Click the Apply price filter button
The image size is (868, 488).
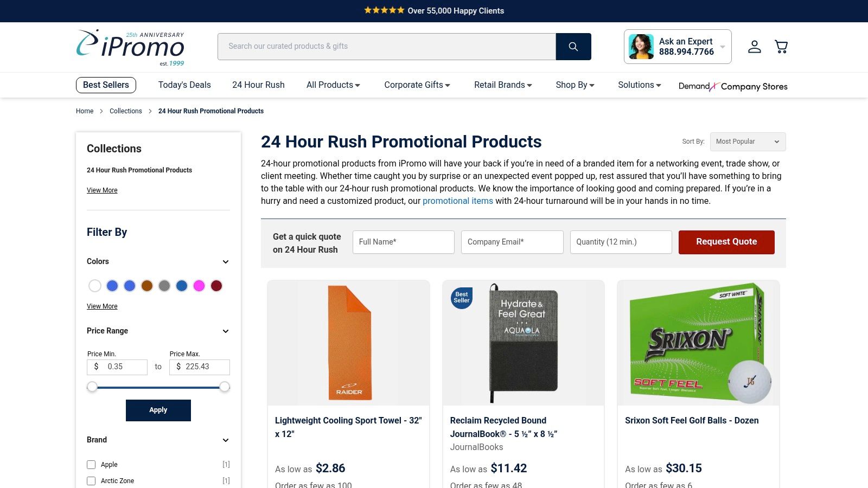pyautogui.click(x=158, y=410)
